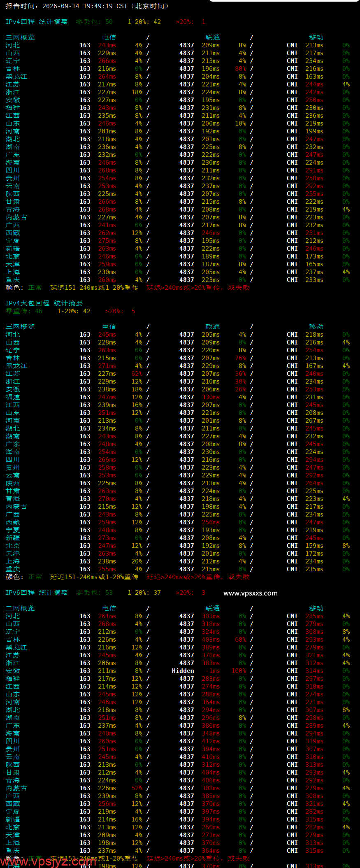
Task: Click the 26% value in 安徽 row
Action: [241, 389]
